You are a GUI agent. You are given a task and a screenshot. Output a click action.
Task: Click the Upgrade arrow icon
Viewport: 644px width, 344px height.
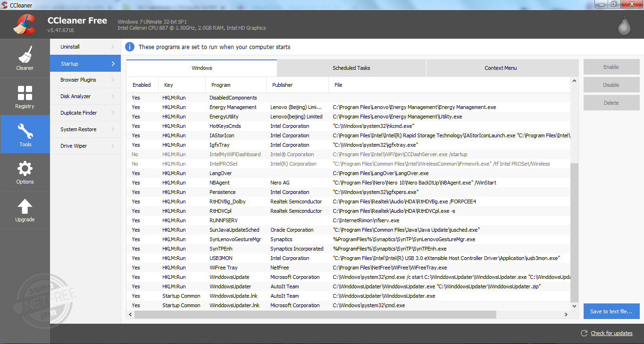[x=25, y=207]
